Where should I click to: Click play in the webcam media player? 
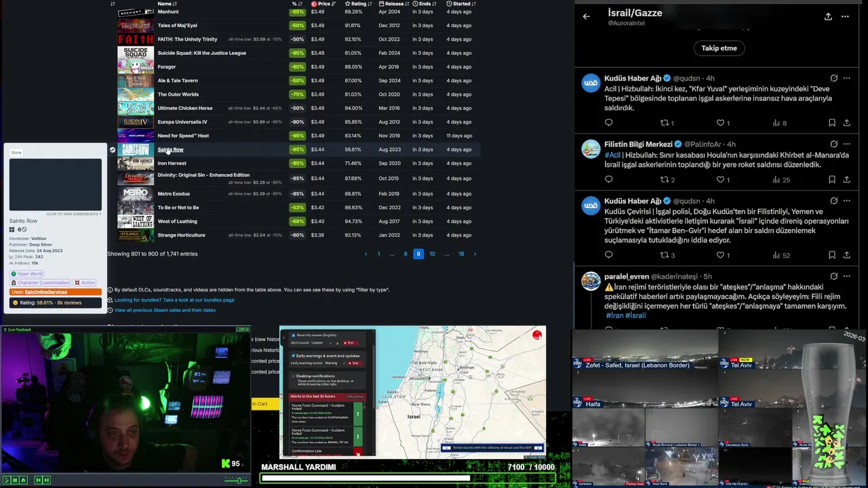tap(7, 480)
